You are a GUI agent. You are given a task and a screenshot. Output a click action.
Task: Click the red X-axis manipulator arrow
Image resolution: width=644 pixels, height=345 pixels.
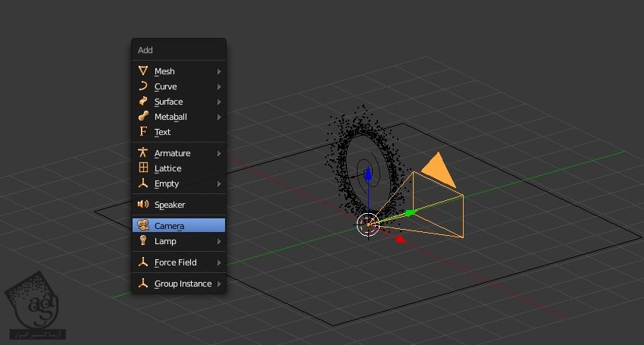point(401,240)
